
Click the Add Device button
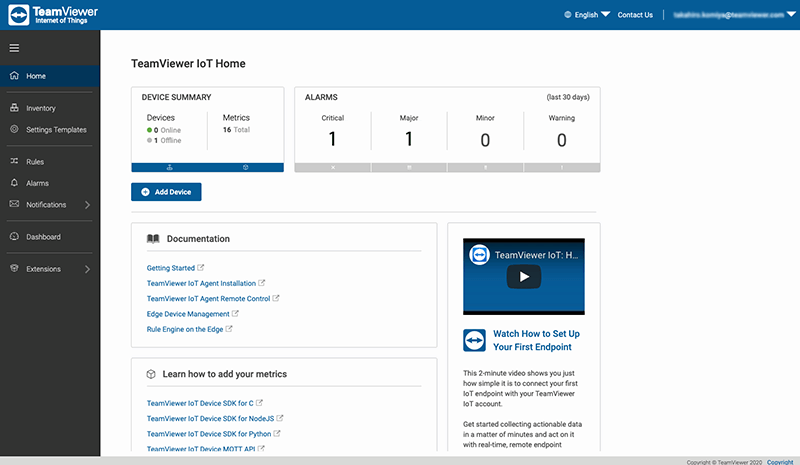[166, 192]
